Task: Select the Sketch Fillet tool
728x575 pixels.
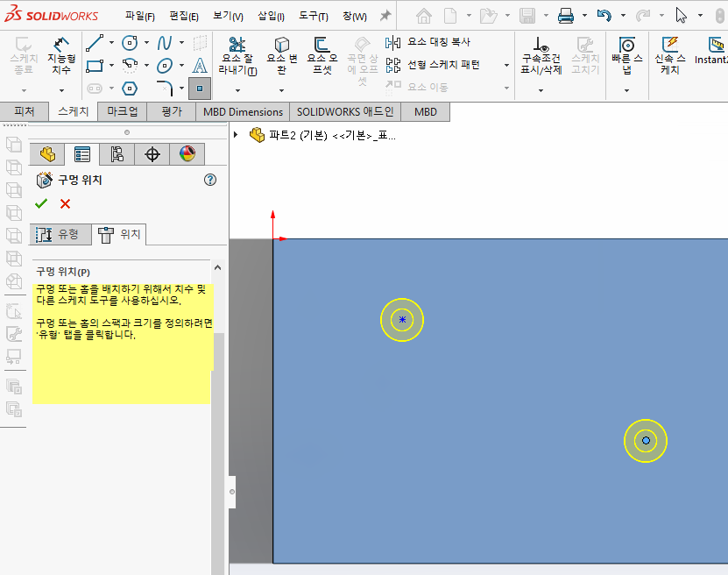Action: [x=165, y=89]
